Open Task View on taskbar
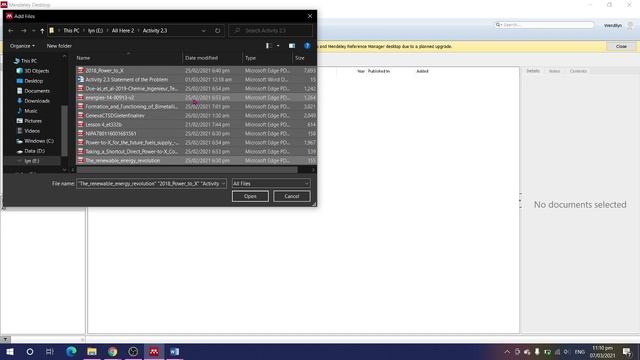 click(x=50, y=351)
